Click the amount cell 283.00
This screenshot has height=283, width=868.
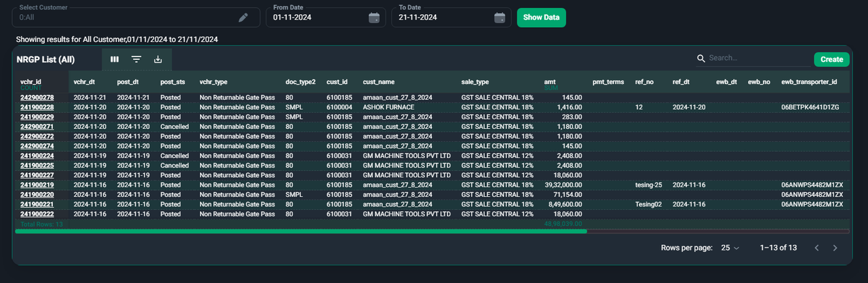click(572, 117)
